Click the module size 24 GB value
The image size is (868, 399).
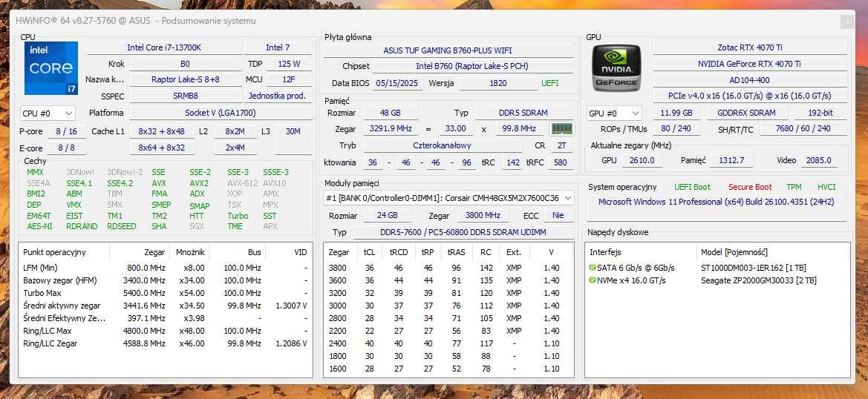pyautogui.click(x=388, y=216)
